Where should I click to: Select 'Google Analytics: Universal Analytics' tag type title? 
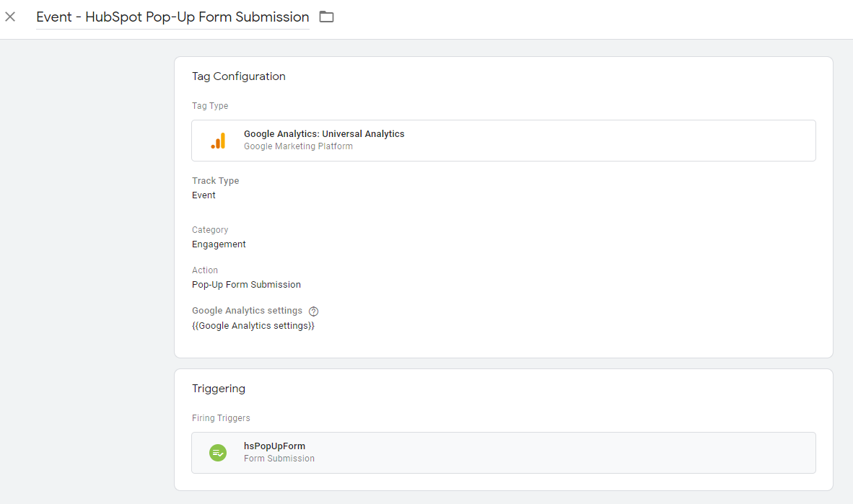pos(324,134)
